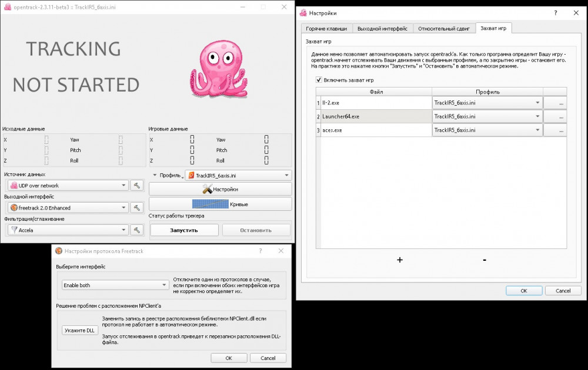Browse file button for Launcher64.exe row

coord(555,116)
